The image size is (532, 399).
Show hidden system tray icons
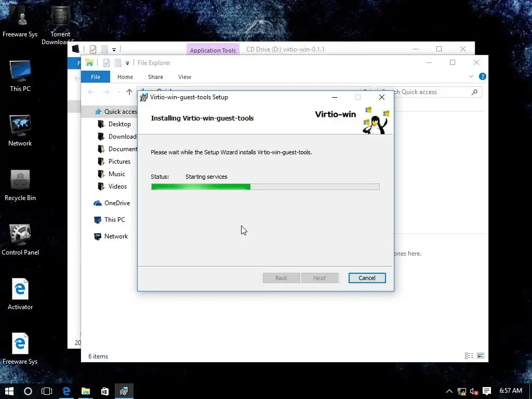pyautogui.click(x=449, y=391)
